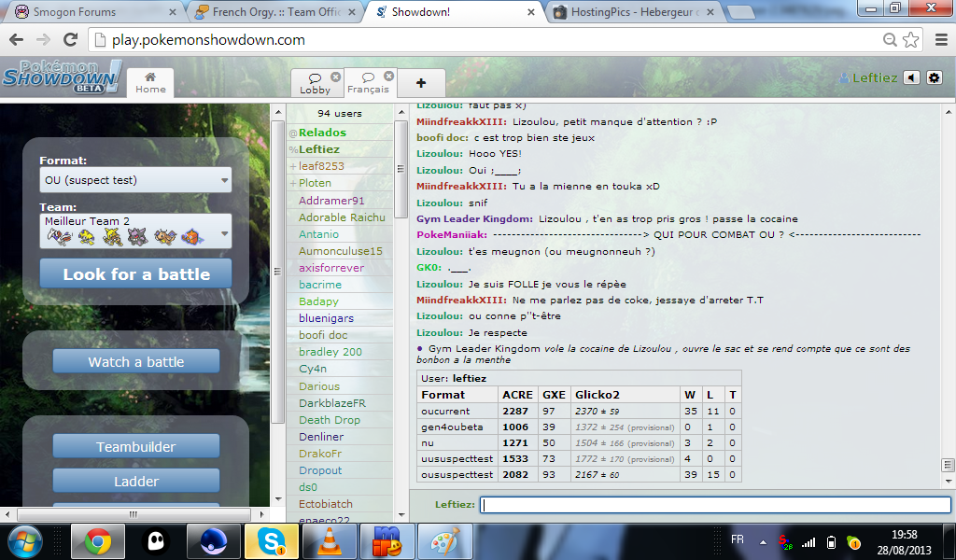Select user Ploten in user list
The width and height of the screenshot is (956, 560).
tap(315, 183)
